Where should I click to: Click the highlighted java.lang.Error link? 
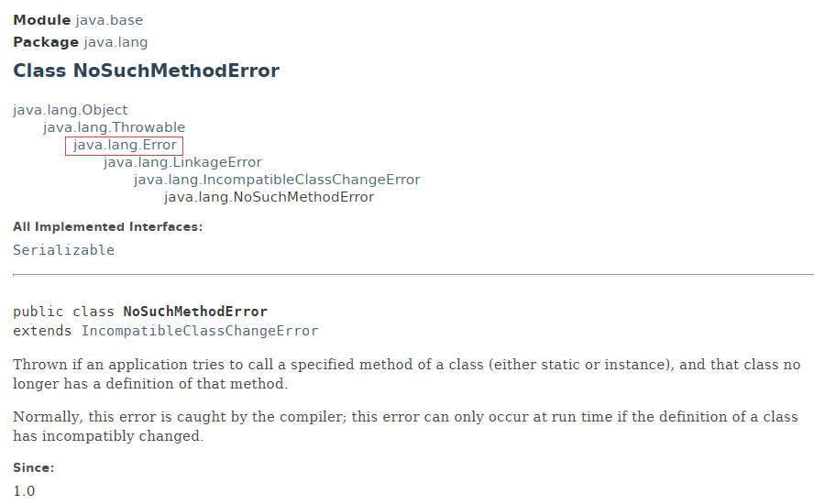coord(125,145)
